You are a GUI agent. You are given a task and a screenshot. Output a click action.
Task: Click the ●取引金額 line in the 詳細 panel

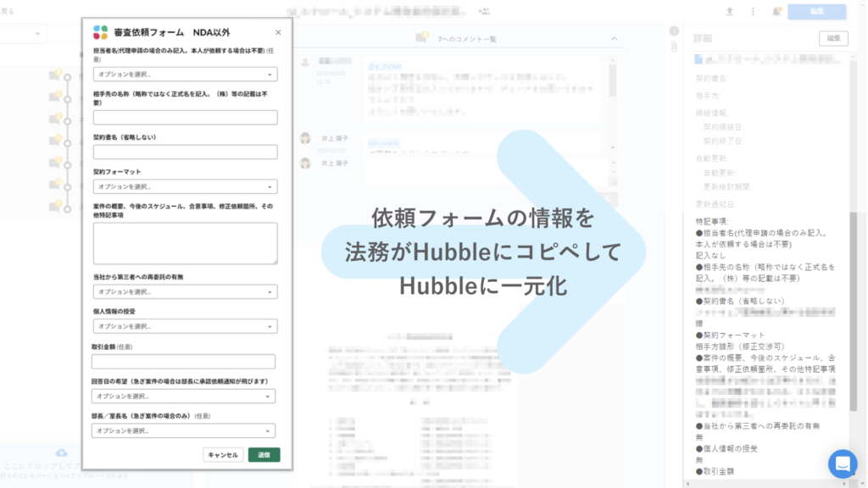[x=715, y=471]
